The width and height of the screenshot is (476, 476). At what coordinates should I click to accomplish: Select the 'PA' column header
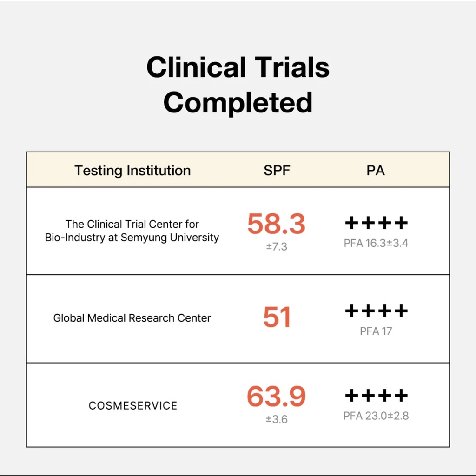(x=376, y=171)
